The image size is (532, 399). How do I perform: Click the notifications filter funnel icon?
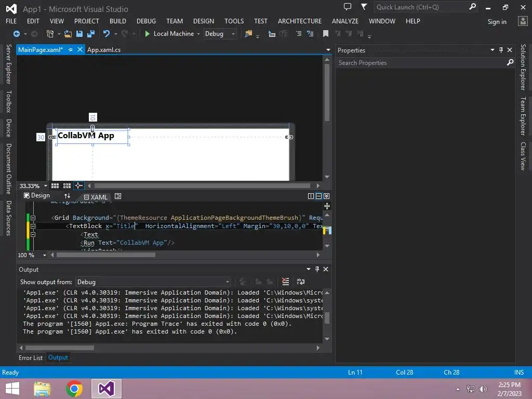point(364,7)
